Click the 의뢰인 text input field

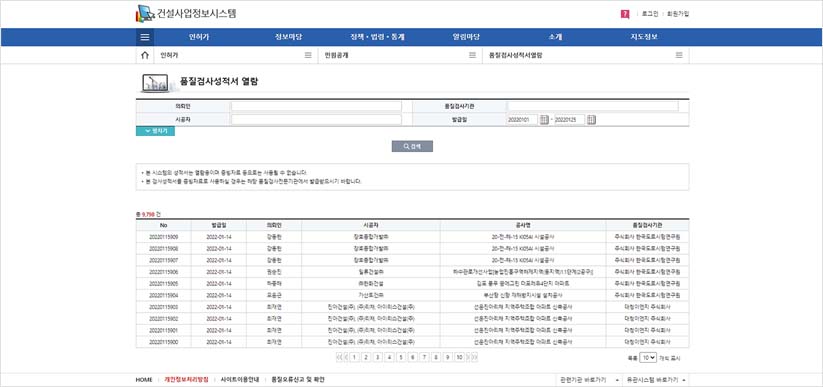[316, 106]
